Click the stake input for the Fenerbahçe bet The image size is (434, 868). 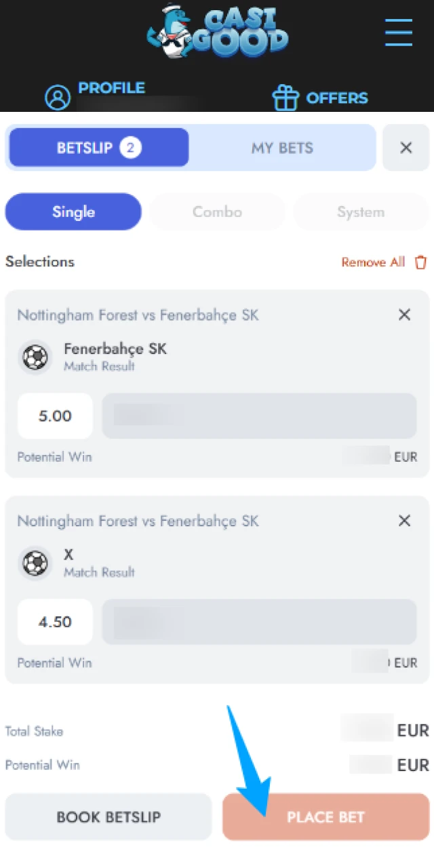tap(259, 416)
